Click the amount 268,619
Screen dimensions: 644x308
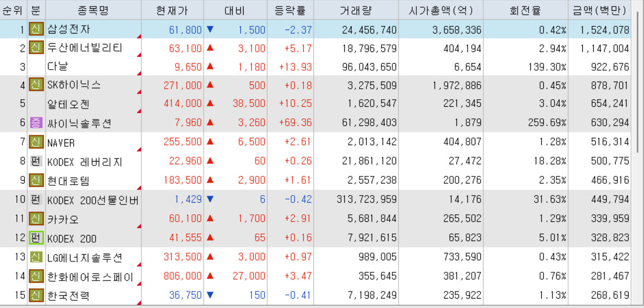(610, 295)
